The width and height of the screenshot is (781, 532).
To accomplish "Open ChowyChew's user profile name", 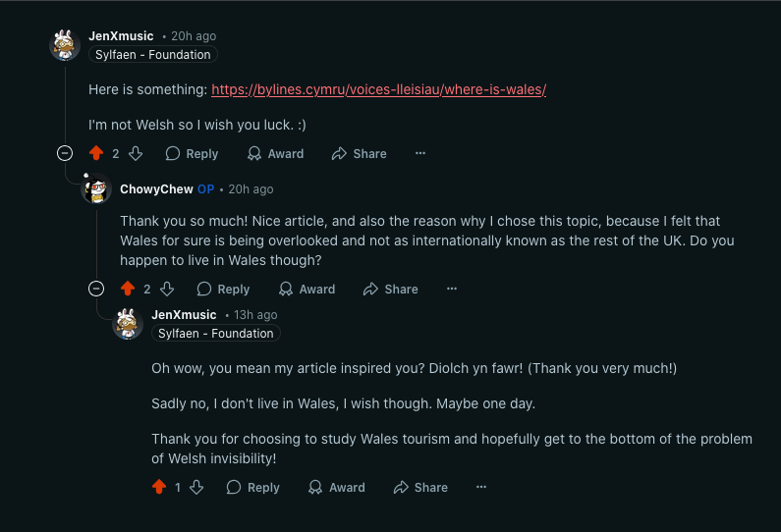I will [x=155, y=188].
